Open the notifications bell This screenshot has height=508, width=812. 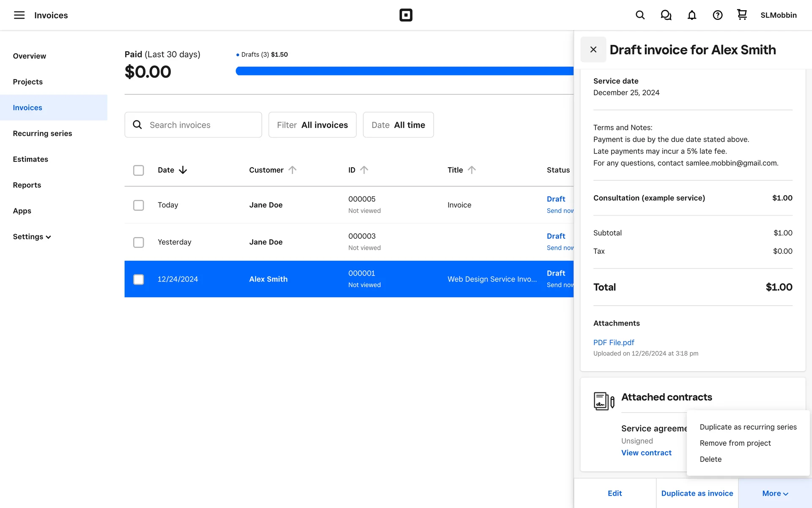click(x=691, y=15)
